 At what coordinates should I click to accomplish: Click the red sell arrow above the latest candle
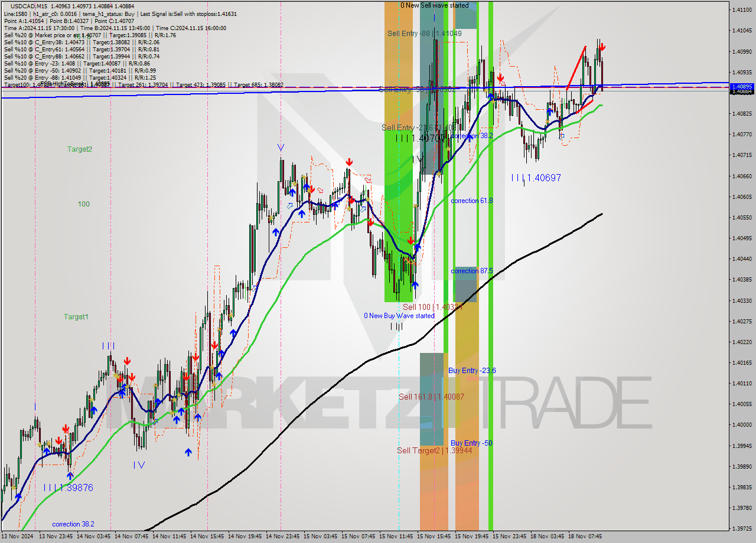click(x=602, y=47)
